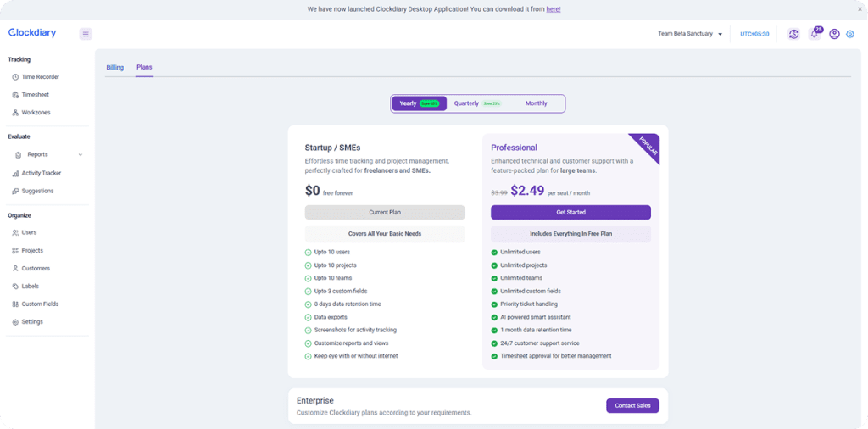
Task: Click the check icon beside AI powered smart assistant
Action: point(494,318)
